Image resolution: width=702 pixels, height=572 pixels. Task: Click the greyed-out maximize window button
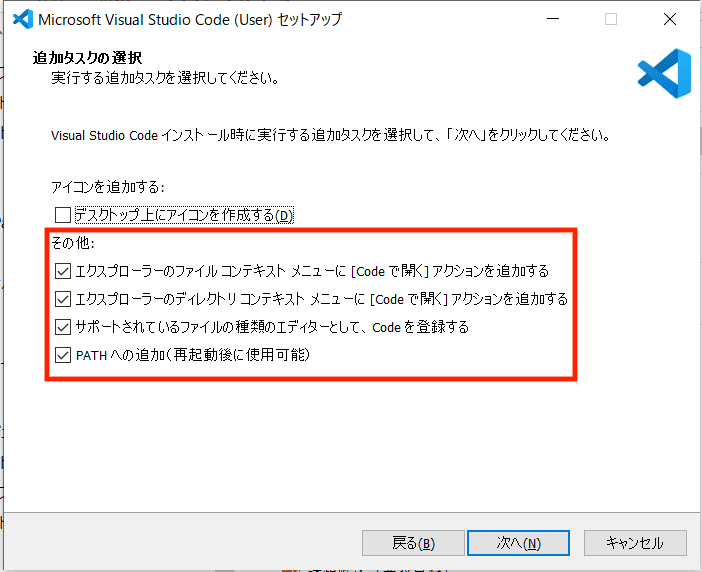pos(611,19)
